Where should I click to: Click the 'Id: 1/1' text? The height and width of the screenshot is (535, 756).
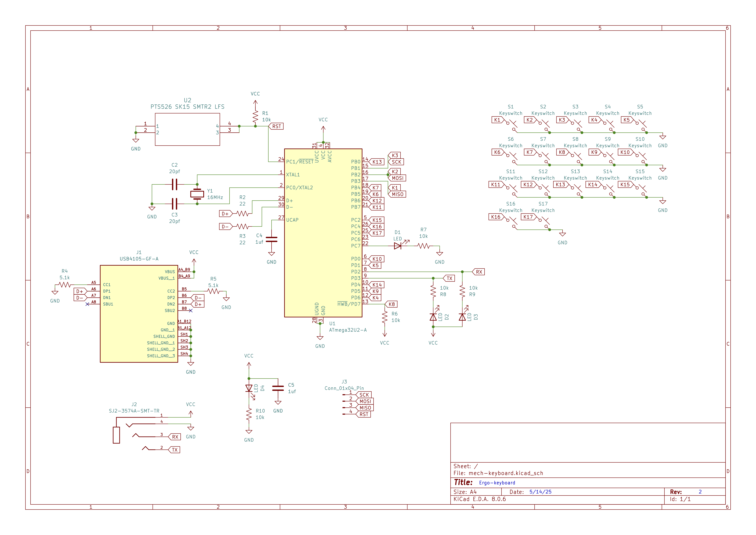click(680, 499)
